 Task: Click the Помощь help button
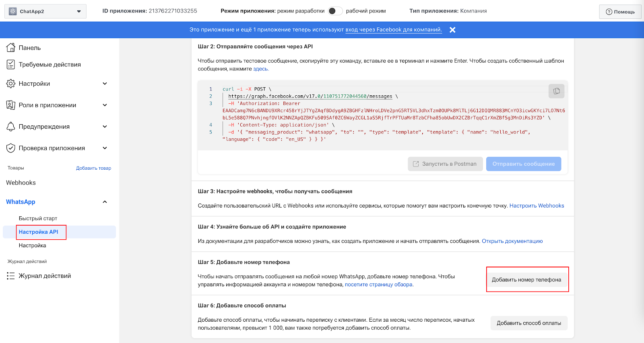(620, 12)
